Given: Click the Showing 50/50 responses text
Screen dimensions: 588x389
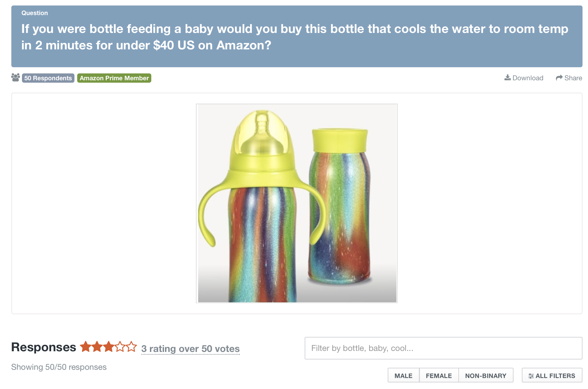Looking at the screenshot, I should [59, 367].
